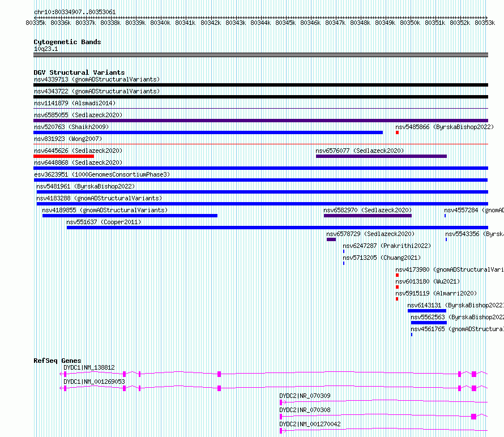Screen dimensions: 504x437
Task: Select DYDC1|NM_001269053 transcript label
Action: (94, 382)
